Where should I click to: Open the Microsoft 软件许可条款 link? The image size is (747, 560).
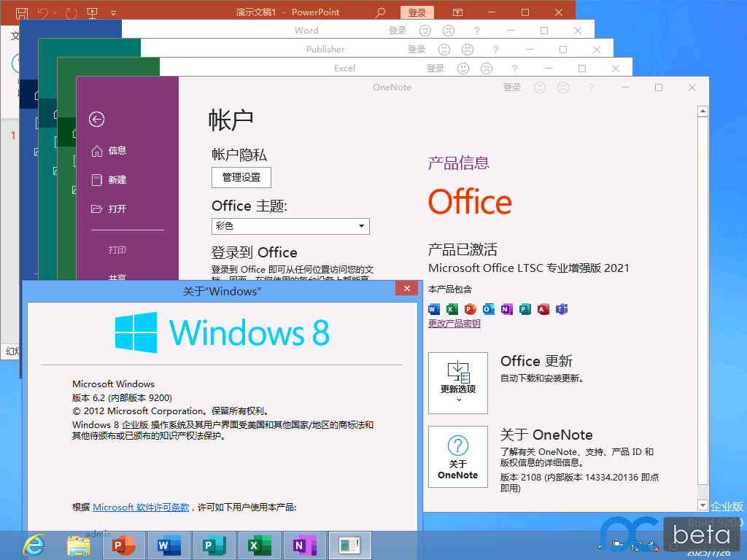click(141, 507)
